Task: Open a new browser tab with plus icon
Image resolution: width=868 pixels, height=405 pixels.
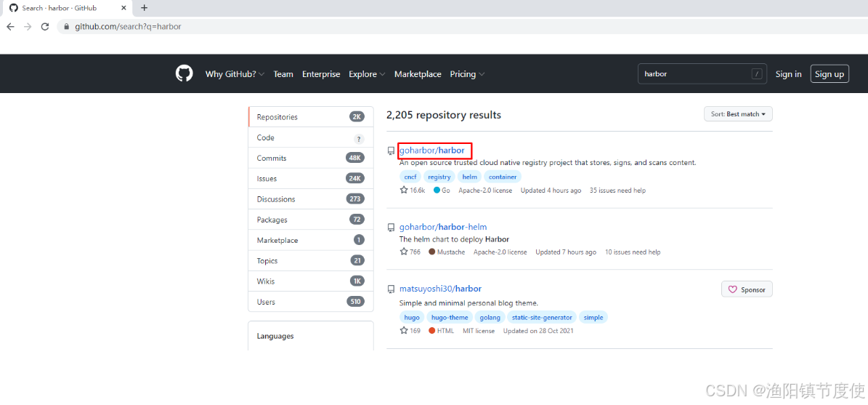Action: point(144,8)
